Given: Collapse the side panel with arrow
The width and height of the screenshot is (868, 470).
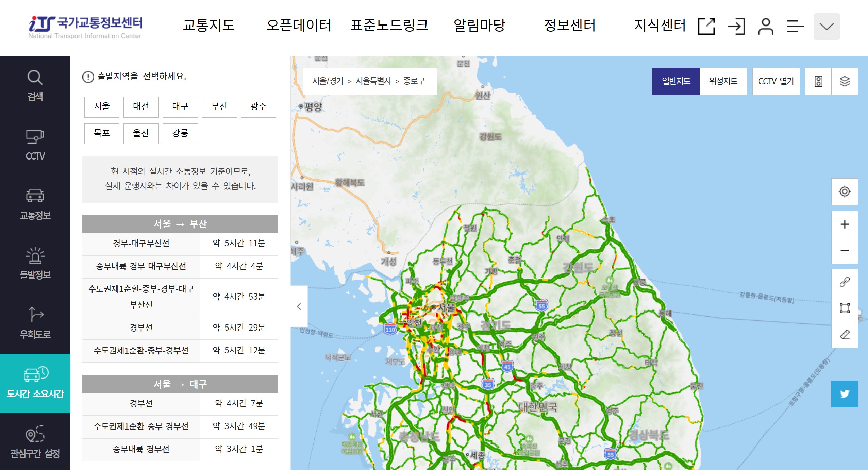Looking at the screenshot, I should [x=299, y=306].
